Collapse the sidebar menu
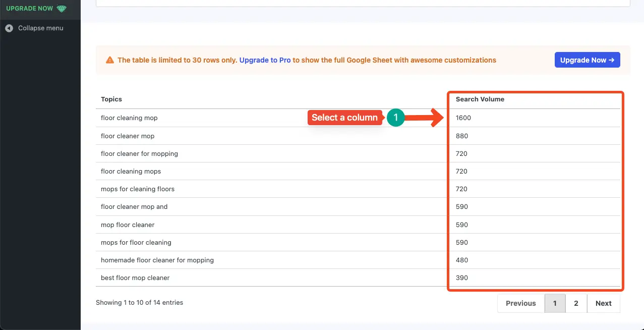644x330 pixels. (x=34, y=28)
